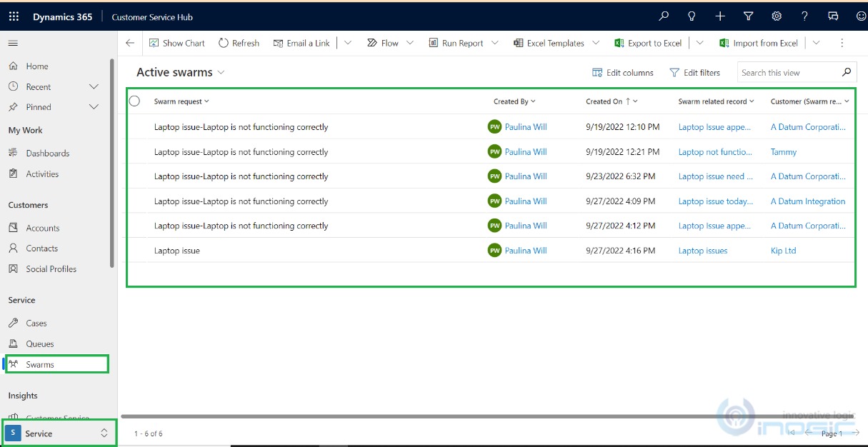Open Tammy customer link
The image size is (868, 447).
(784, 152)
